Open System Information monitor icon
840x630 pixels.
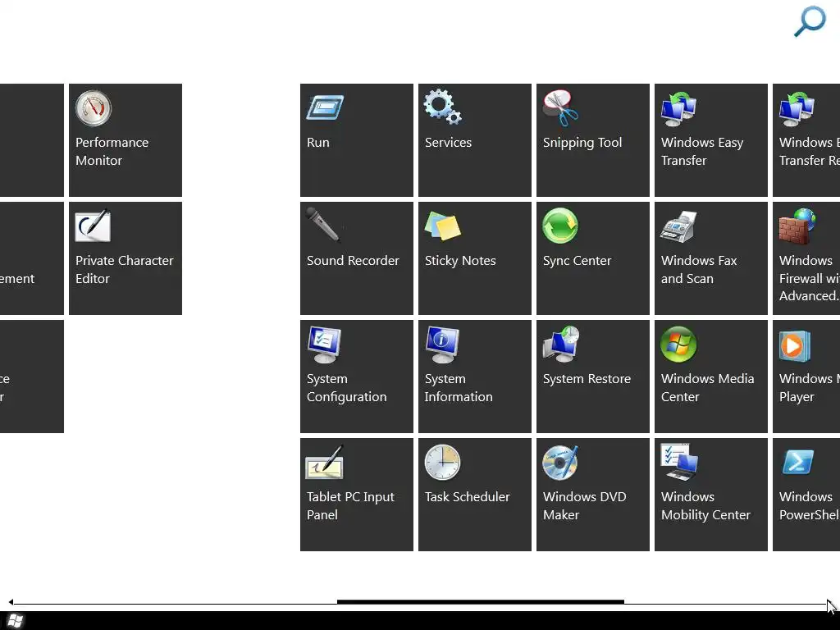pyautogui.click(x=442, y=345)
